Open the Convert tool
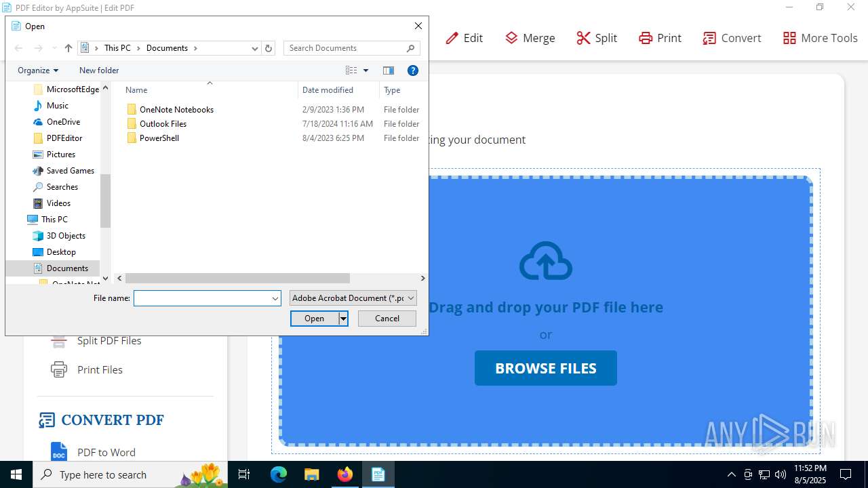This screenshot has width=868, height=488. (732, 38)
